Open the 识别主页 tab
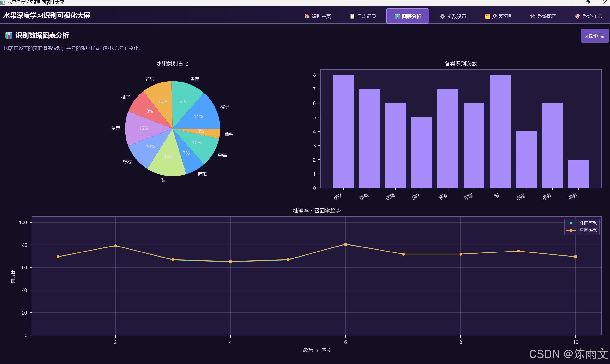The height and width of the screenshot is (364, 610). (x=318, y=16)
